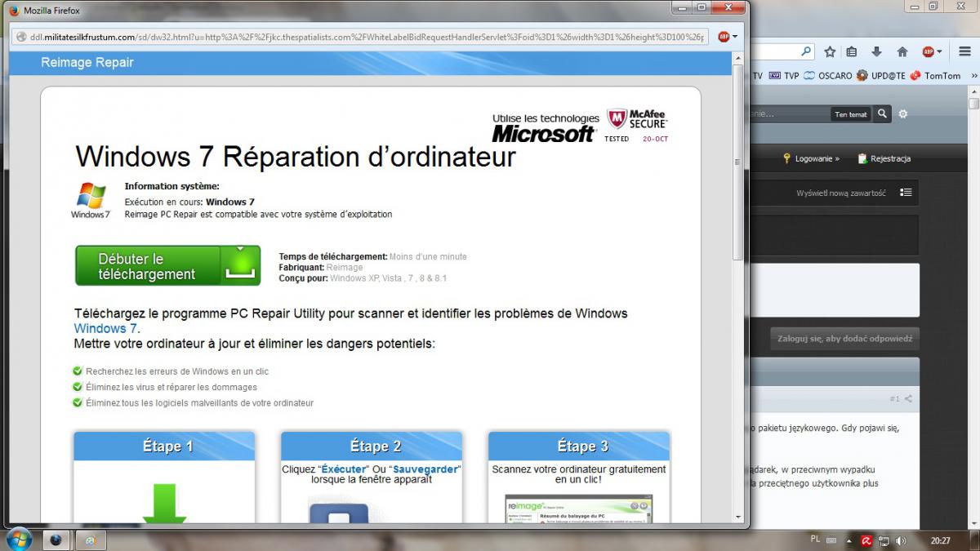Open Adblock Plus dropdown in main toolbar
Image resolution: width=980 pixels, height=551 pixels.
click(940, 51)
